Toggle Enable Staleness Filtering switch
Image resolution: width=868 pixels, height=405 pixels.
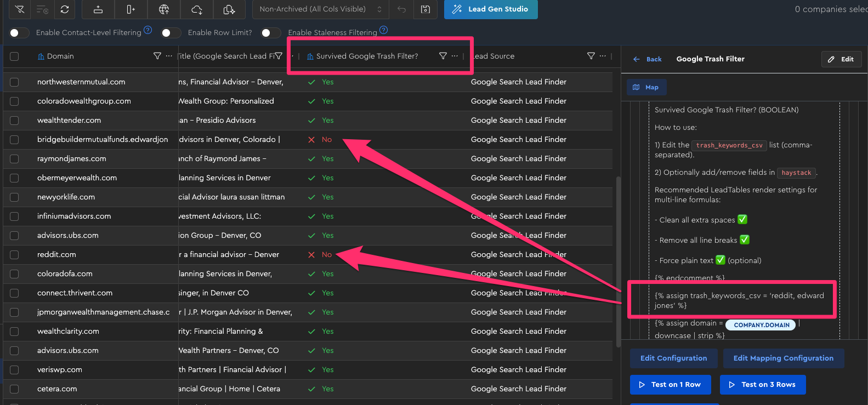click(271, 33)
